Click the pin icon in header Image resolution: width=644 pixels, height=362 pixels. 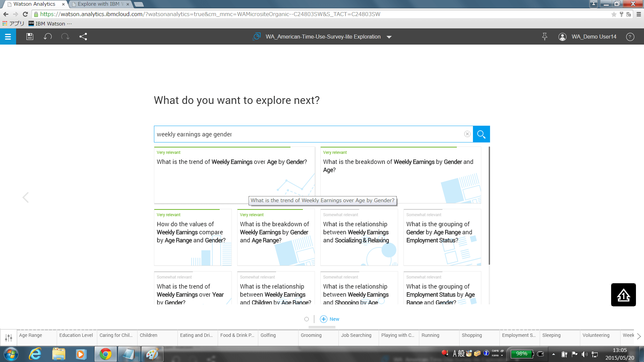click(x=544, y=37)
